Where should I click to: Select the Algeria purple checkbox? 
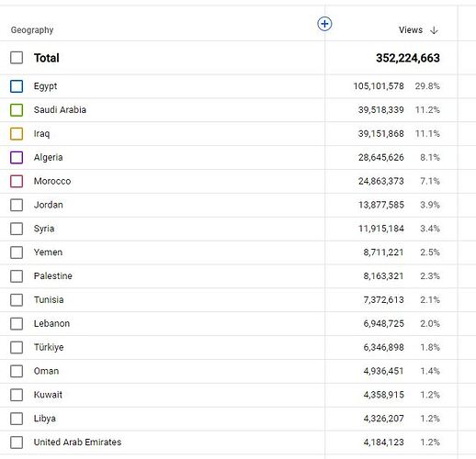(x=17, y=158)
